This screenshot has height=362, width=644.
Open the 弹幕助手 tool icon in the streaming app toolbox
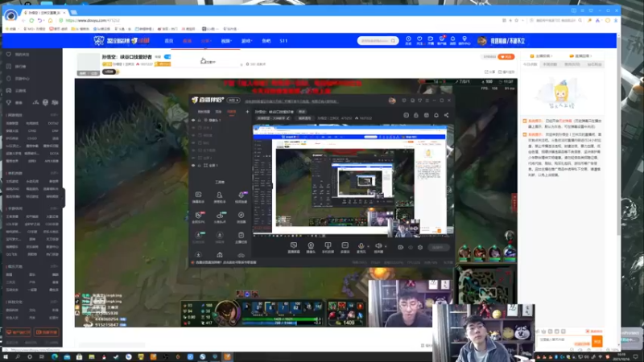(198, 196)
